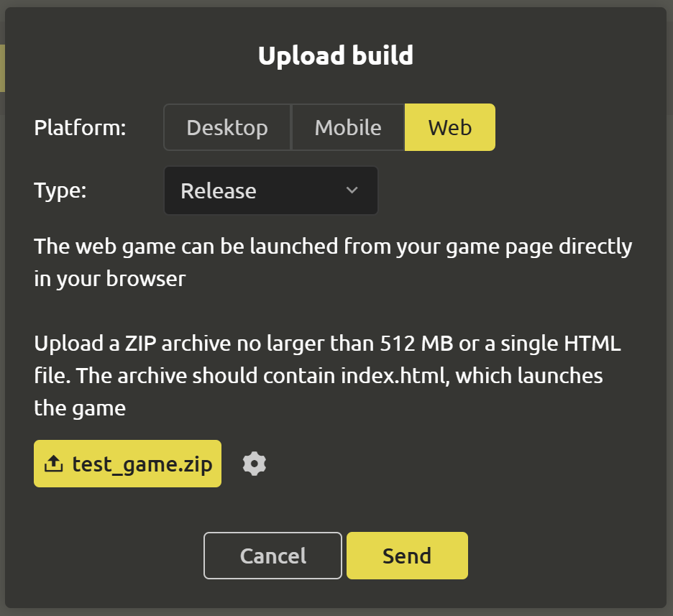Click the ZIP archive size limit text
The width and height of the screenshot is (673, 616).
(x=327, y=376)
